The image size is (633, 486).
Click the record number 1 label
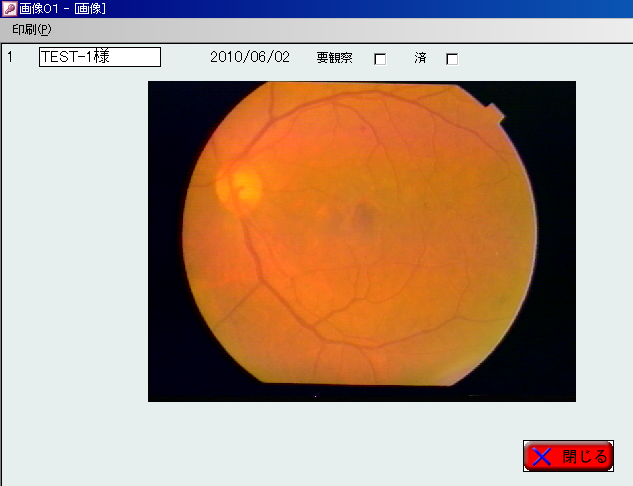pyautogui.click(x=10, y=57)
